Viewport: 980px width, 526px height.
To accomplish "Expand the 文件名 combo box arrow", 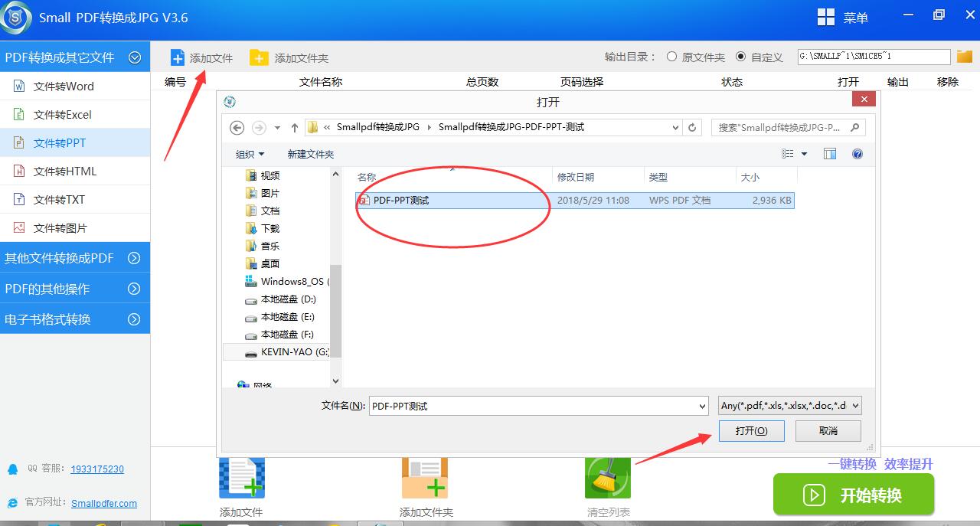I will pos(701,405).
